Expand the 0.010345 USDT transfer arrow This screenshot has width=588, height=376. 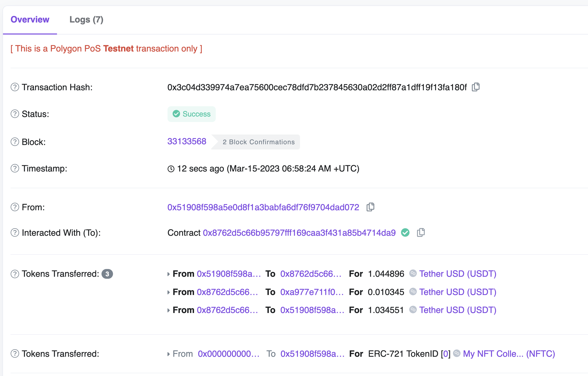tap(169, 292)
